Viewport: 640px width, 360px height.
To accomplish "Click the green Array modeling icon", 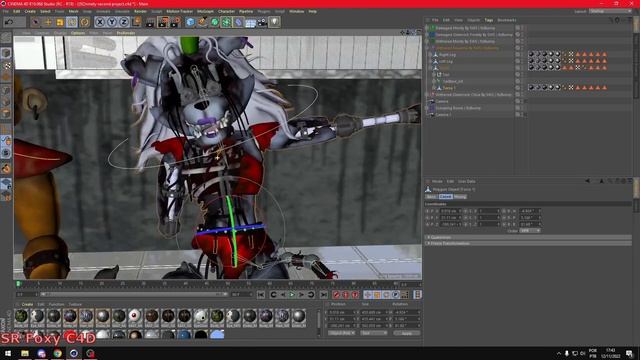I will pyautogui.click(x=227, y=22).
